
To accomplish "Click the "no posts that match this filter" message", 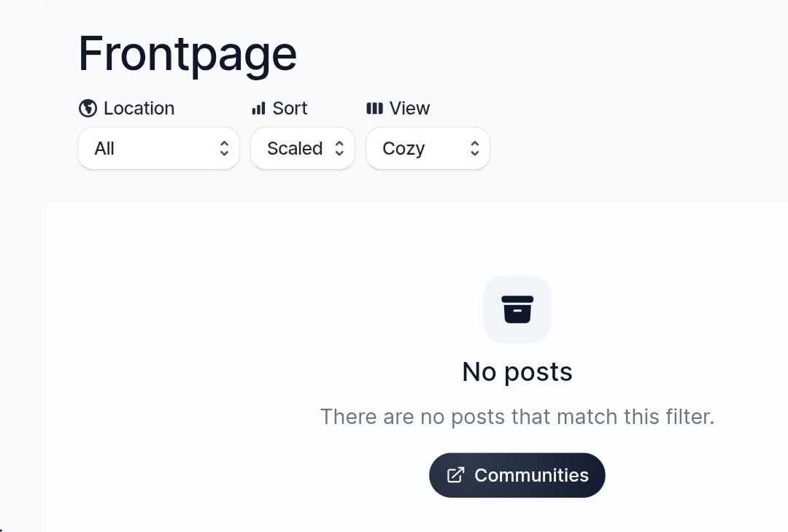I will [517, 417].
